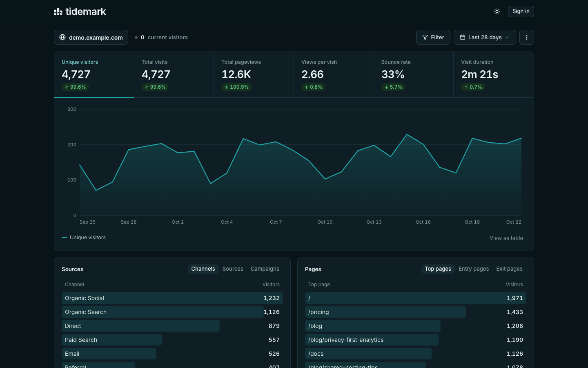Screen dimensions: 588x368
Task: Select the Views per visit metric card
Action: point(334,74)
